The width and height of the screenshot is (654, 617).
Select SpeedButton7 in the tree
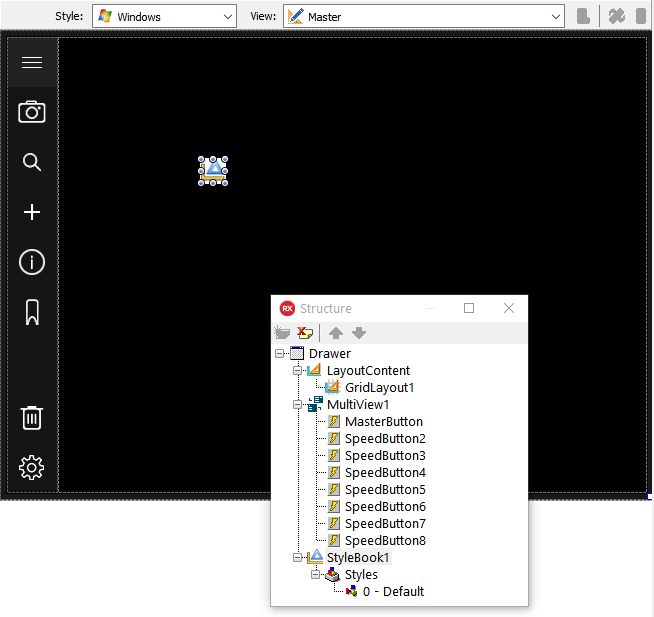coord(385,524)
